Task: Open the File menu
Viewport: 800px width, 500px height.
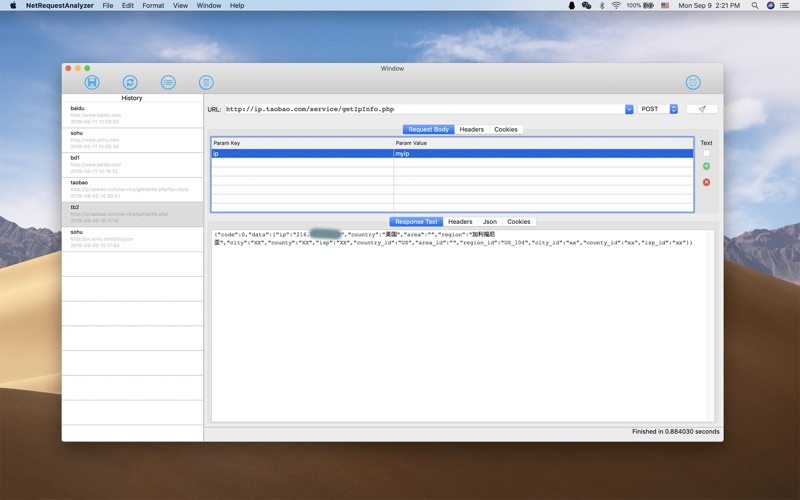Action: (x=108, y=6)
